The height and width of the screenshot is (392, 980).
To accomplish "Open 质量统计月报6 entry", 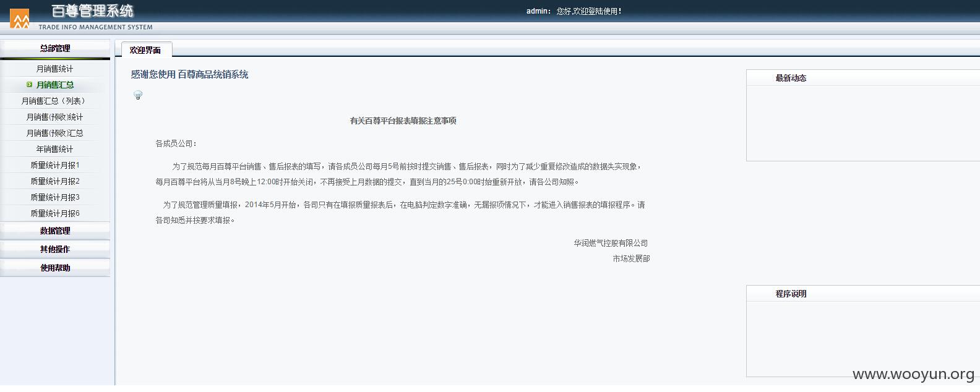I will coord(55,213).
